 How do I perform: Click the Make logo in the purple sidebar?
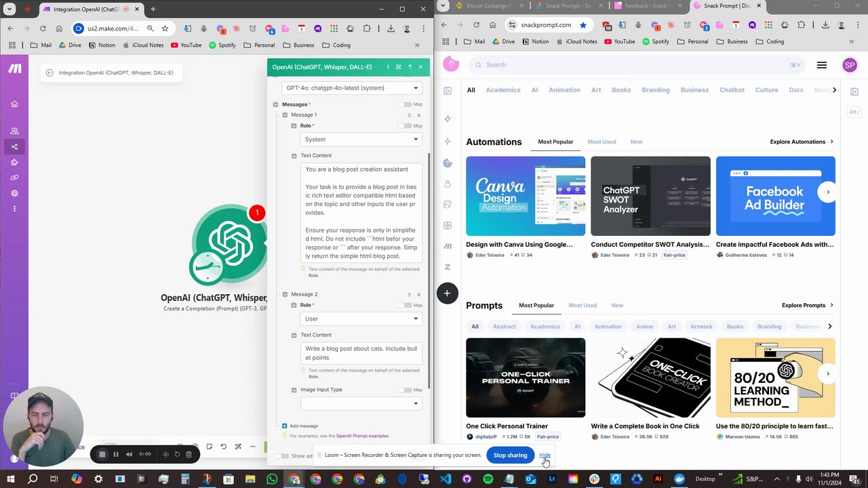[x=14, y=69]
